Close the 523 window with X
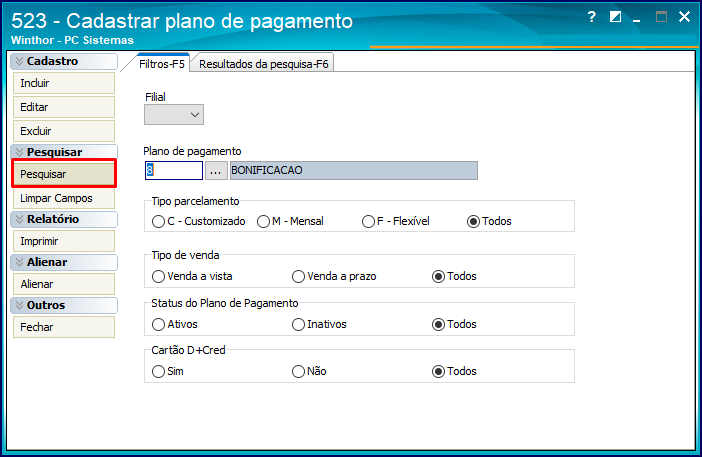The image size is (702, 457). click(x=685, y=17)
